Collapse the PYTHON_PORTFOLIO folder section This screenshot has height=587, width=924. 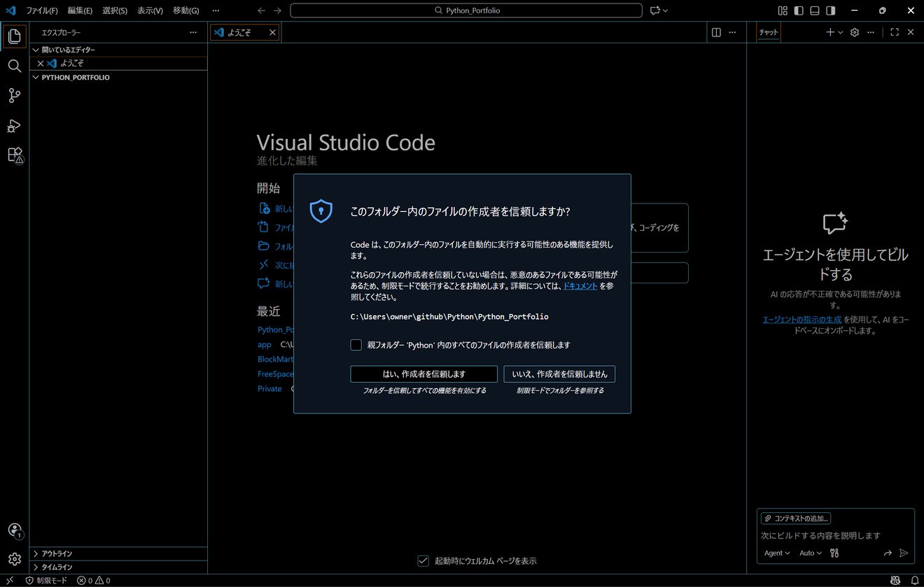118,78
